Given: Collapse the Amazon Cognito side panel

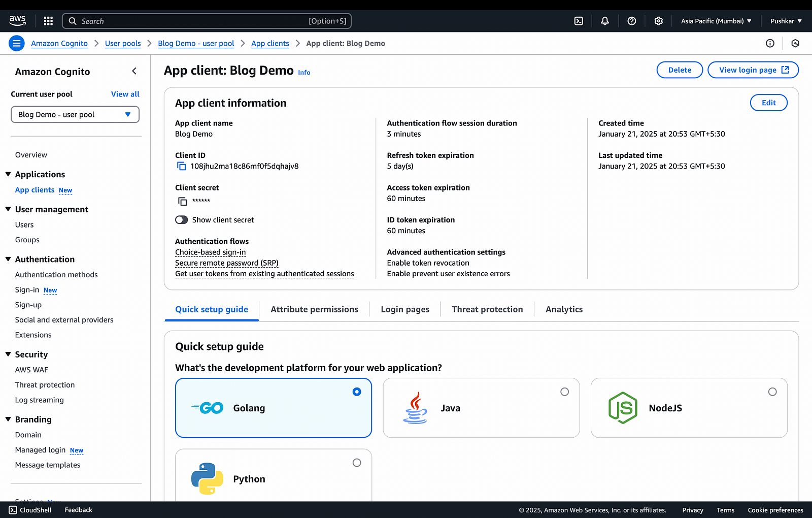Looking at the screenshot, I should coord(134,71).
